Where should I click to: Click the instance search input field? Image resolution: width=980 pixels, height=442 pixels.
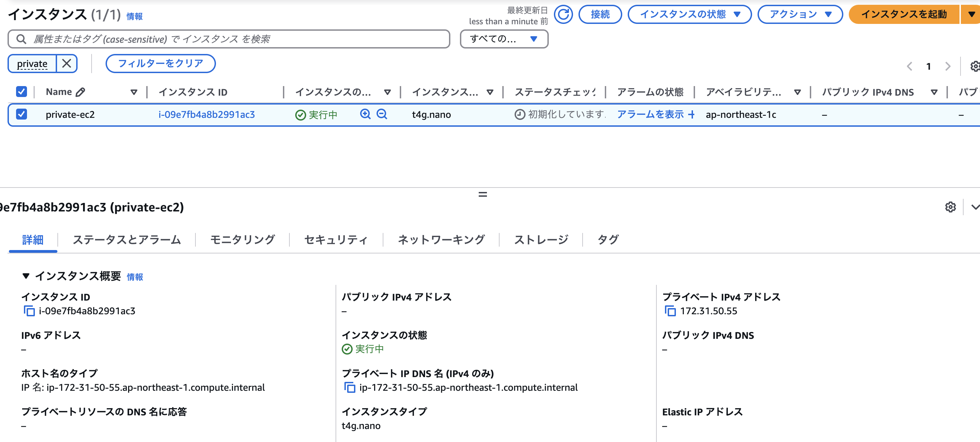pyautogui.click(x=228, y=39)
